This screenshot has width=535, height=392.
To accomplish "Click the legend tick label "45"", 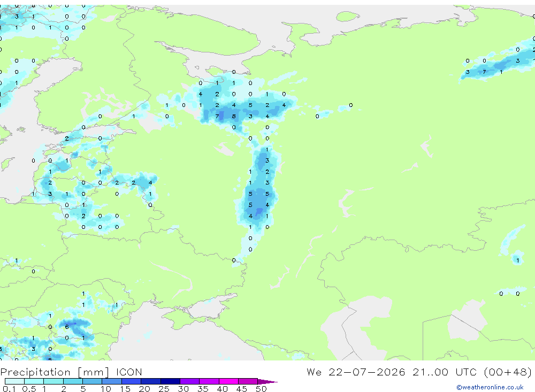I will click(242, 389).
